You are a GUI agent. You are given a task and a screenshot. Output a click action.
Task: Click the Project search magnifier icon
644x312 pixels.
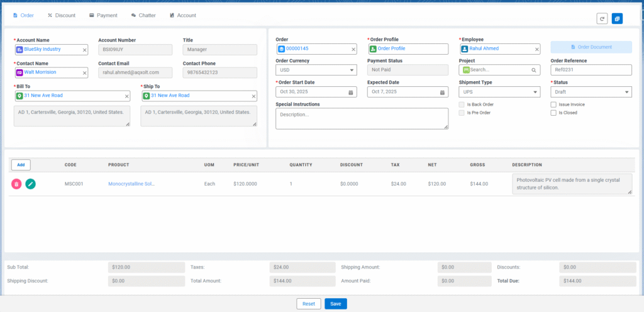(533, 70)
